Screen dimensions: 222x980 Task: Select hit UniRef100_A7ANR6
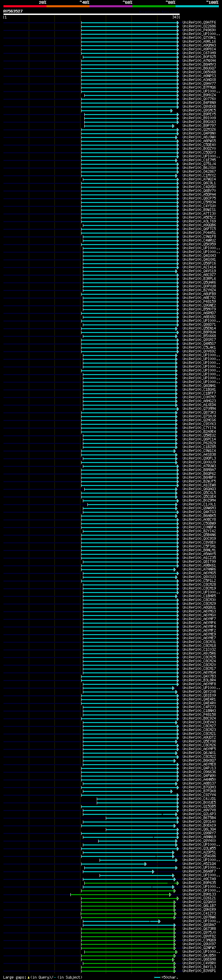[x=199, y=569]
